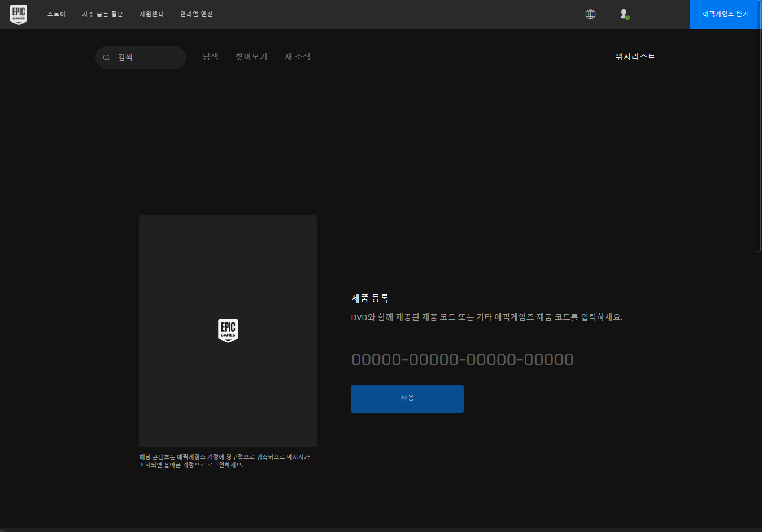Switch to the 찾아보기 tab
This screenshot has width=762, height=532.
251,56
